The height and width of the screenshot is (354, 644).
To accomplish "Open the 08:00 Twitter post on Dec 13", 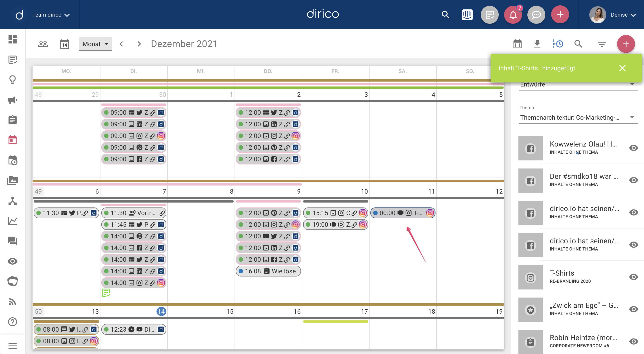I will 66,329.
